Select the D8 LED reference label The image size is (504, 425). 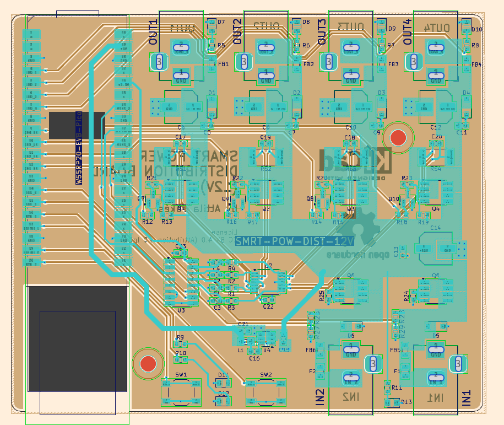pyautogui.click(x=306, y=22)
